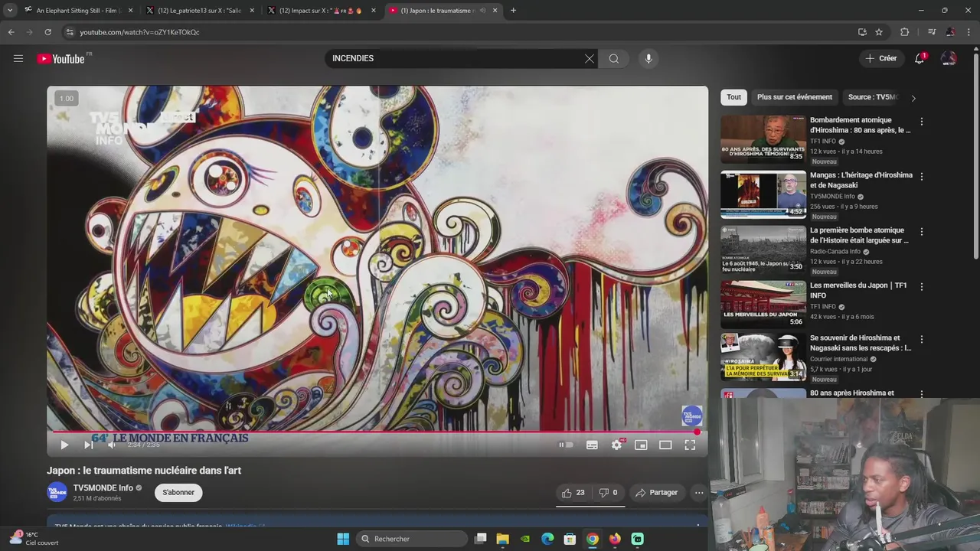The width and height of the screenshot is (980, 551).
Task: Open 'Mangas : L'héritage d'Hiroshima' video title
Action: (x=861, y=180)
